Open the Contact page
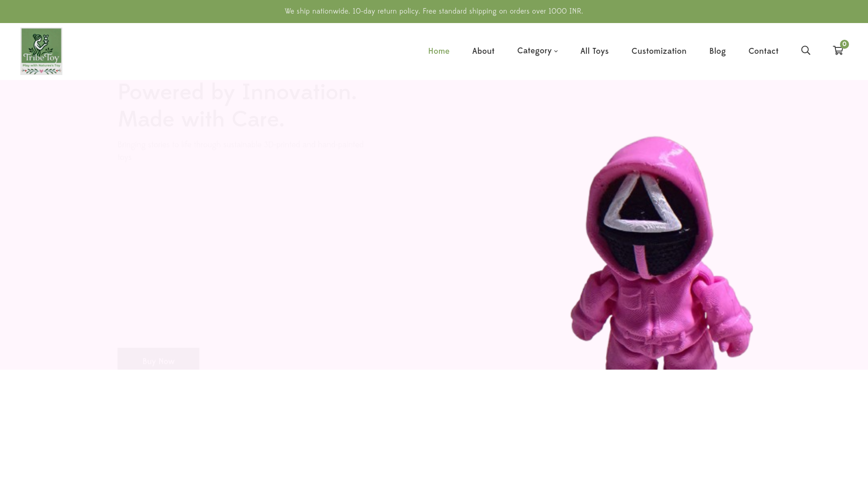The width and height of the screenshot is (868, 488). click(x=763, y=51)
